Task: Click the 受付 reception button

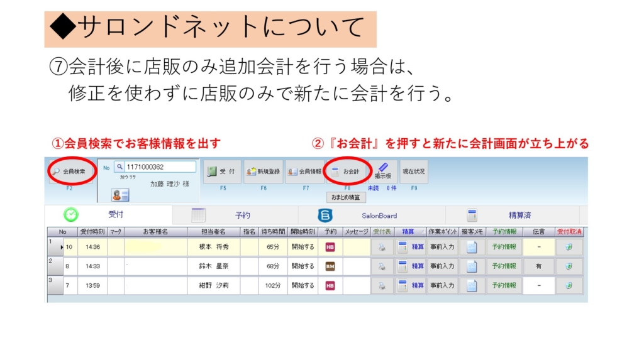Action: coord(222,172)
